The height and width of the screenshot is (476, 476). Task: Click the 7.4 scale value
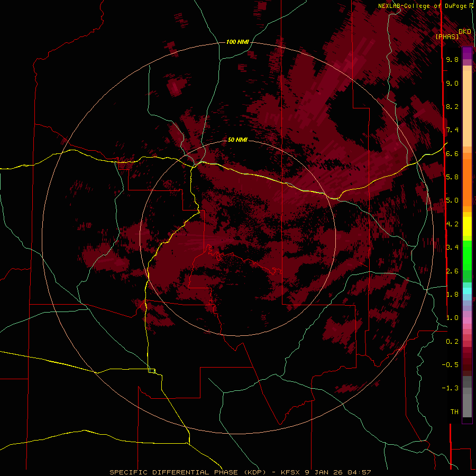452,130
